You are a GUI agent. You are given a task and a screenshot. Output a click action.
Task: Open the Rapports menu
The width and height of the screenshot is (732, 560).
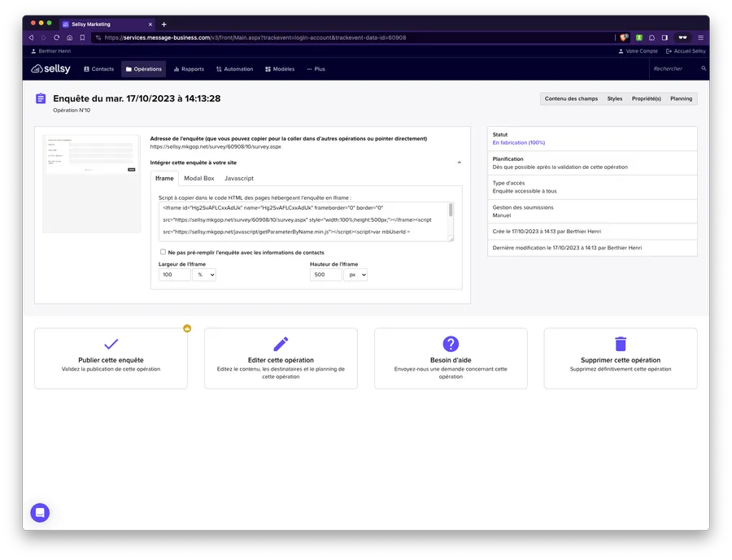[x=189, y=69]
